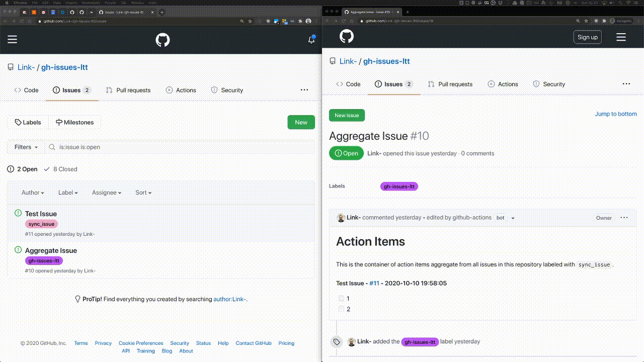
Task: Click author:Link- link in ProTip
Action: pos(229,299)
